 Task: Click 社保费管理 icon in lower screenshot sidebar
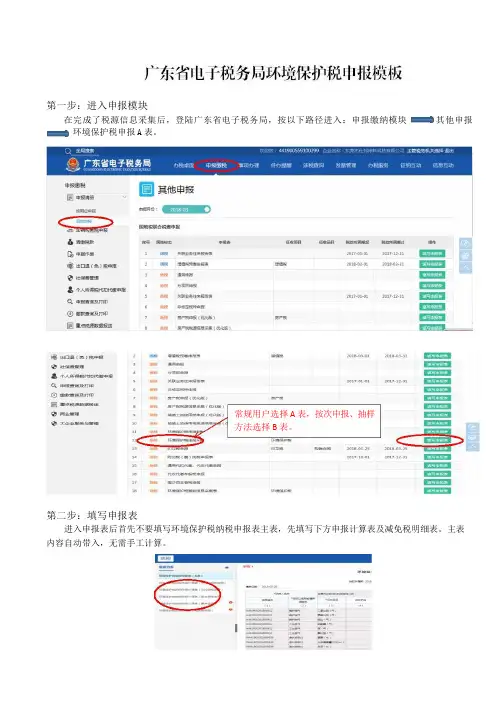54,366
